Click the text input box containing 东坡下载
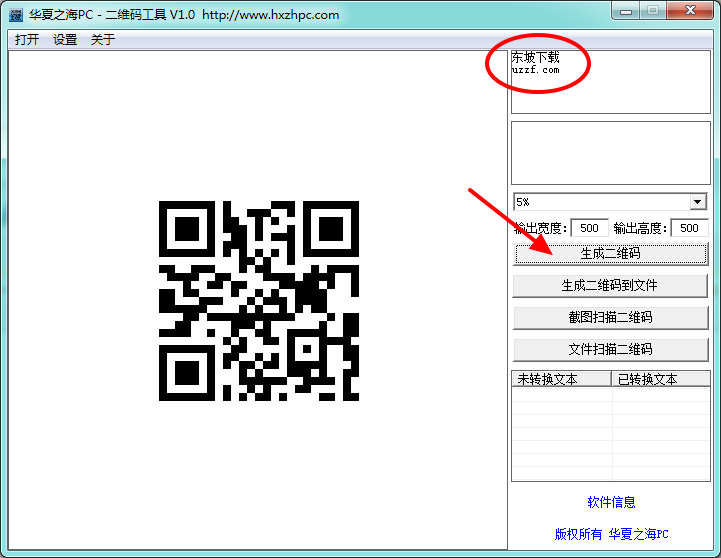 point(611,82)
